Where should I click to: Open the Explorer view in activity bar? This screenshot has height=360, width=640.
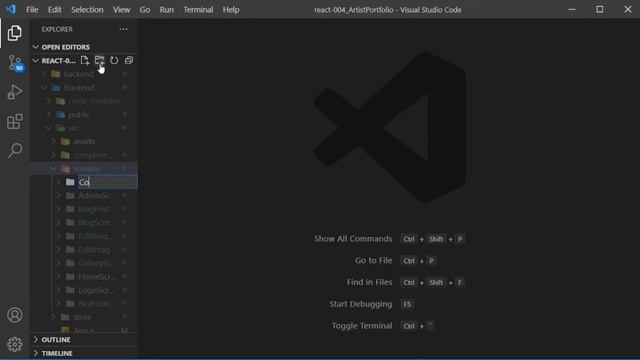(15, 33)
